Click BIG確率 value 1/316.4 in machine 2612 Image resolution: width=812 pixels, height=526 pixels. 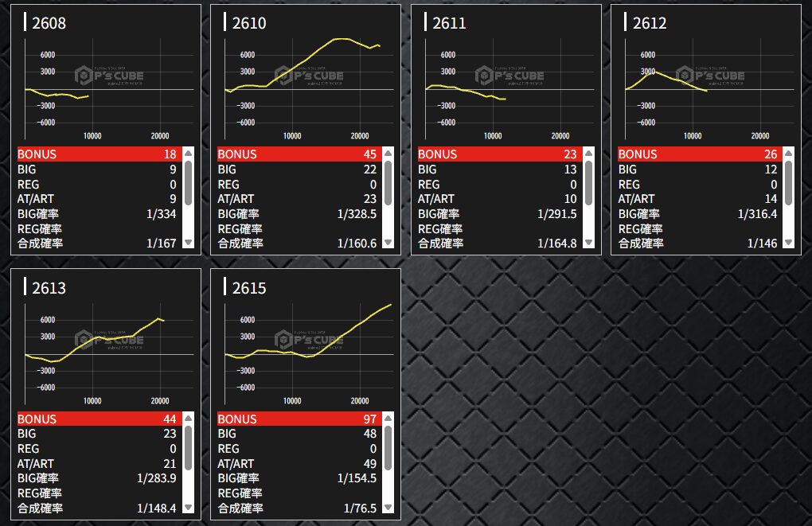[757, 214]
